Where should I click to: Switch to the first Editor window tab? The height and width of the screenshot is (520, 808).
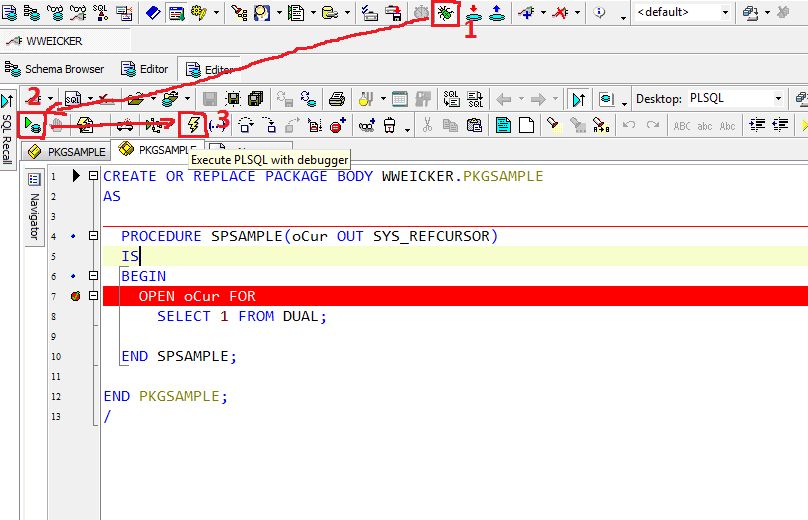click(144, 69)
